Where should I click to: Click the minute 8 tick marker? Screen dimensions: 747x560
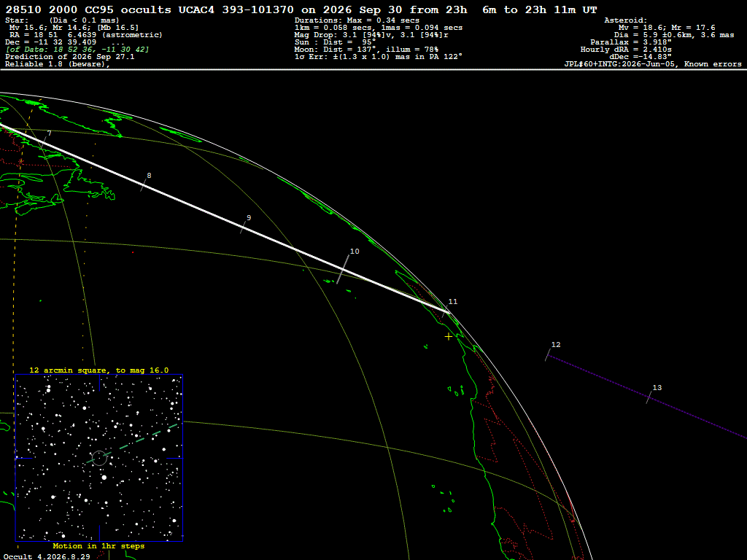click(144, 184)
